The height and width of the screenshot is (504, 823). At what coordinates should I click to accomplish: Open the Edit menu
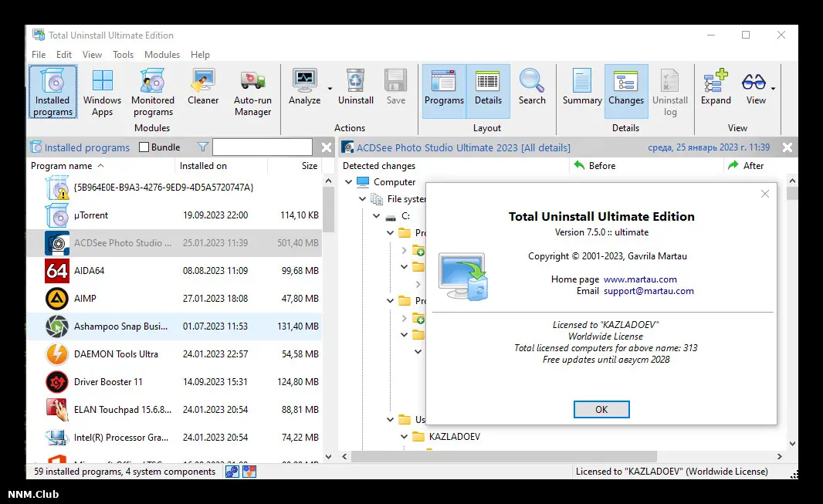coord(64,55)
